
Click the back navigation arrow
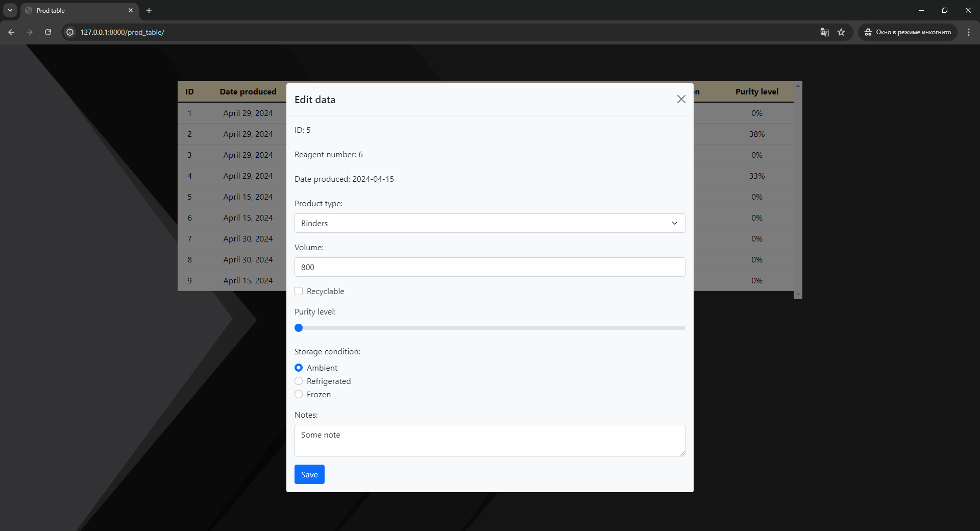tap(11, 32)
